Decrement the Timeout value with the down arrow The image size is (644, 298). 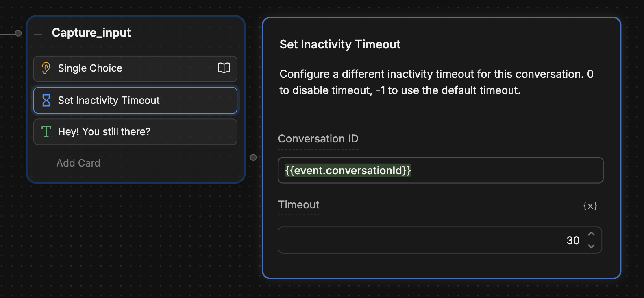(592, 246)
